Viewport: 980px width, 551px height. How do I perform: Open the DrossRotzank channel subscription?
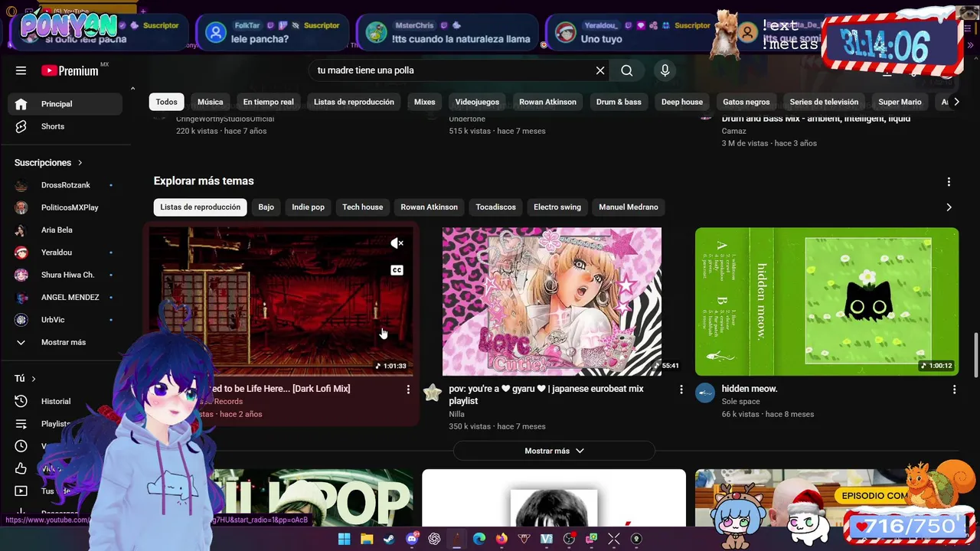tap(65, 185)
